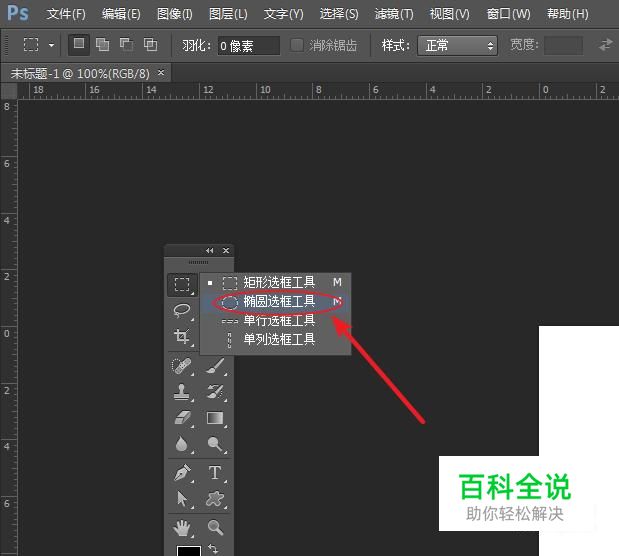Click the swap foreground/background colors icon
Screen dimensions: 619x556
(213, 548)
